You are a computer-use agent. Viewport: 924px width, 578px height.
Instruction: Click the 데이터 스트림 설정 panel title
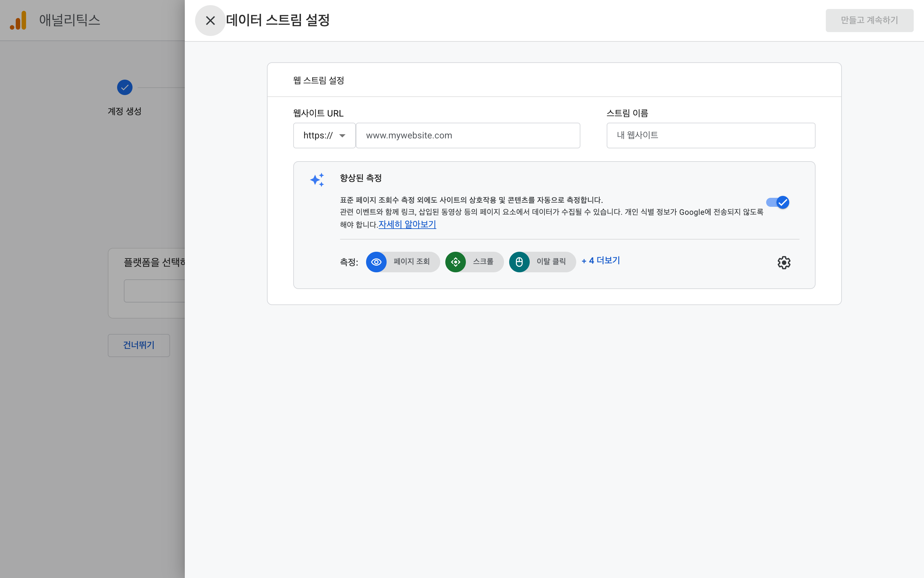tap(278, 20)
